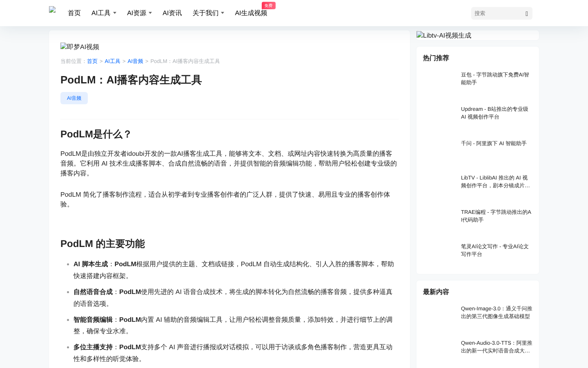
Task: Open AI音频 breadcrumb link
Action: 135,61
